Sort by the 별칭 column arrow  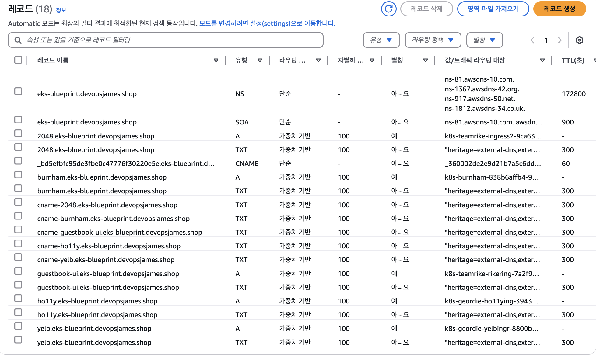pos(425,61)
